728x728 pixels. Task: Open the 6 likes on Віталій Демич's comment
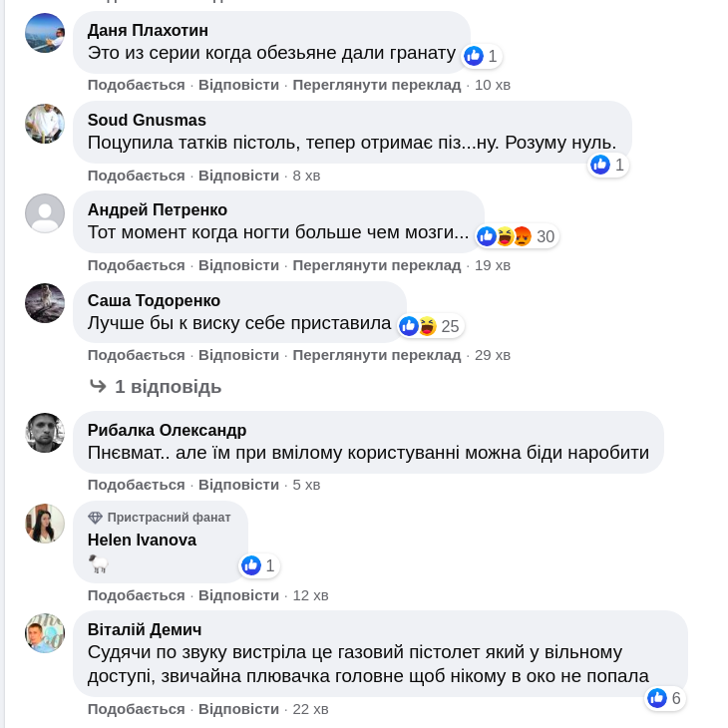pyautogui.click(x=664, y=698)
